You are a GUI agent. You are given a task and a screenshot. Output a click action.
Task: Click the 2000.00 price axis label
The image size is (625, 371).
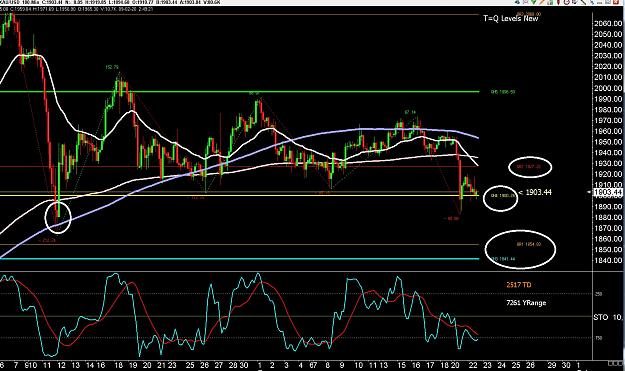pos(608,88)
